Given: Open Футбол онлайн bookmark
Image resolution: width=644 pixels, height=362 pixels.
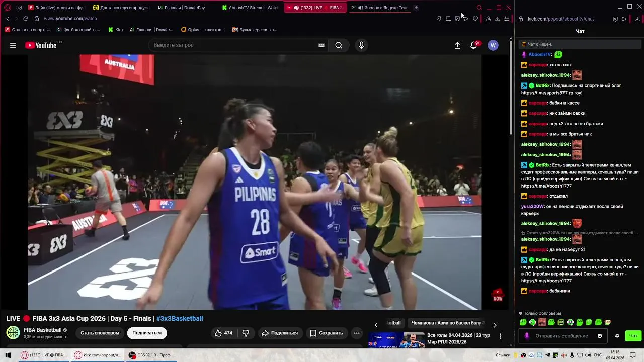Looking at the screenshot, I should 78,30.
